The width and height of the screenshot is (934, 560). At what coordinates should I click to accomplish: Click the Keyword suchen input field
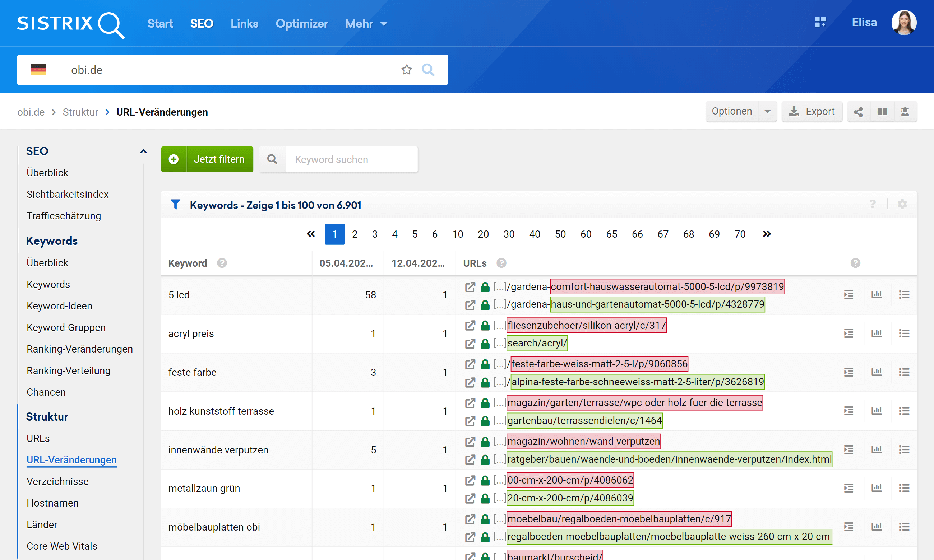[x=351, y=159]
